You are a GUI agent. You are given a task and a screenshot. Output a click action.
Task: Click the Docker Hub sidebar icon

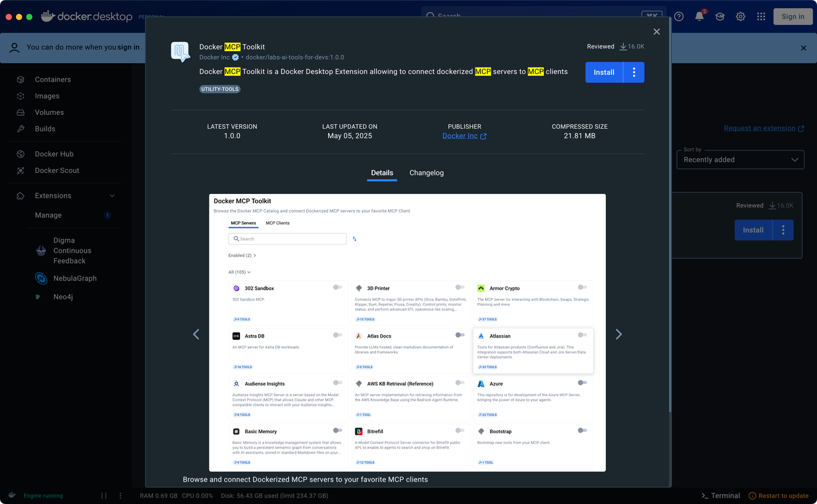pyautogui.click(x=20, y=154)
